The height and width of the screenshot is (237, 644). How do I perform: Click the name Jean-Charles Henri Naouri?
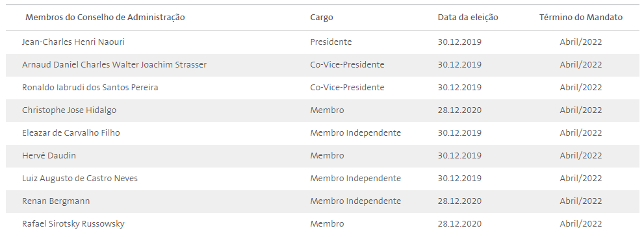[73, 42]
